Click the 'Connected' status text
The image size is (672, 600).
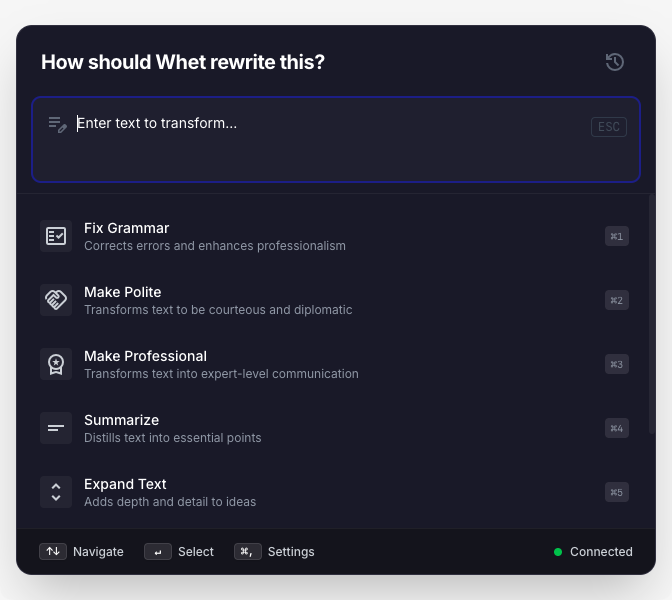pyautogui.click(x=601, y=552)
